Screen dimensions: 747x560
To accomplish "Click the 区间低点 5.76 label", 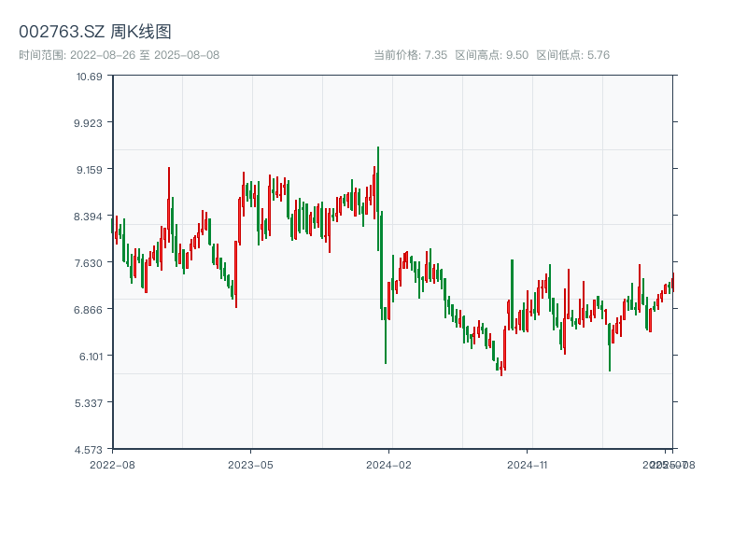I will [x=572, y=55].
